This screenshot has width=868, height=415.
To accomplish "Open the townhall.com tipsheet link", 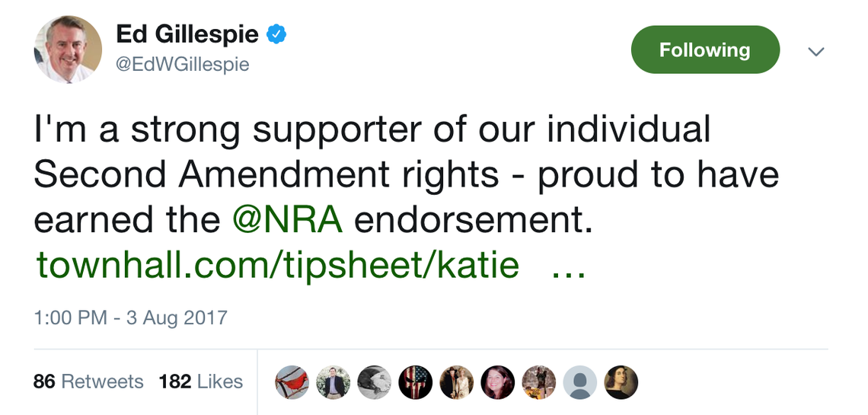I will [278, 265].
